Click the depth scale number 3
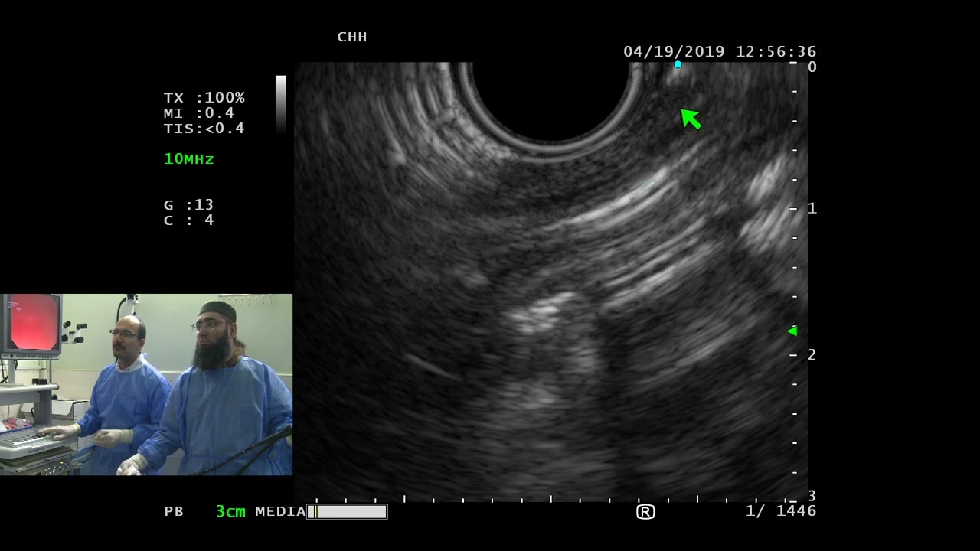This screenshot has width=980, height=551. 812,497
